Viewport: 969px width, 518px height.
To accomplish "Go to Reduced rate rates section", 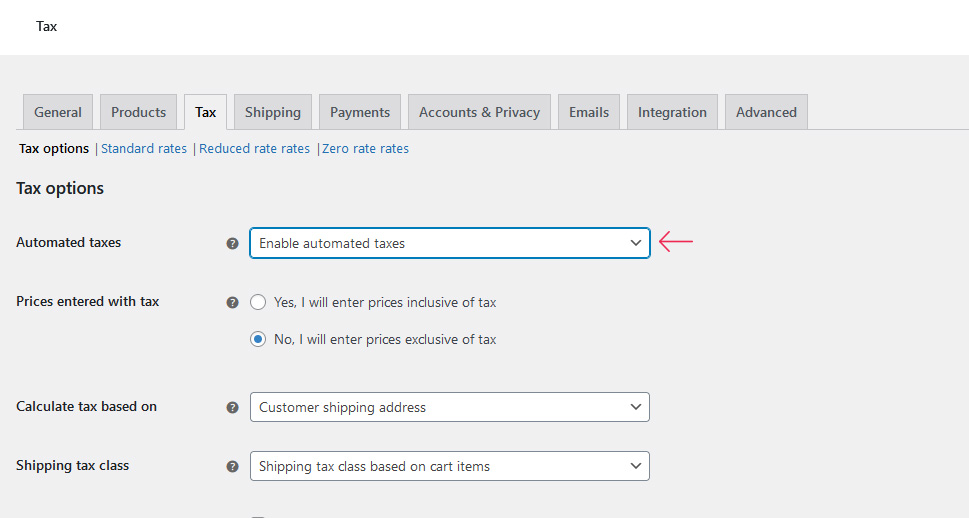I will (x=254, y=149).
